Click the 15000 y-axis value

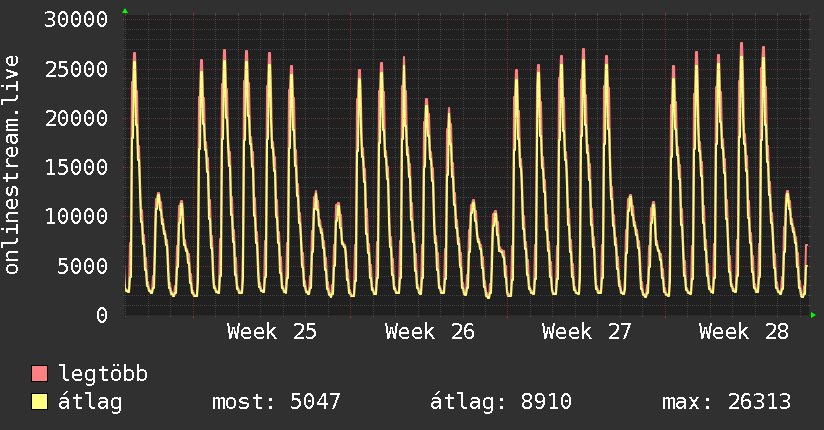[x=76, y=167]
